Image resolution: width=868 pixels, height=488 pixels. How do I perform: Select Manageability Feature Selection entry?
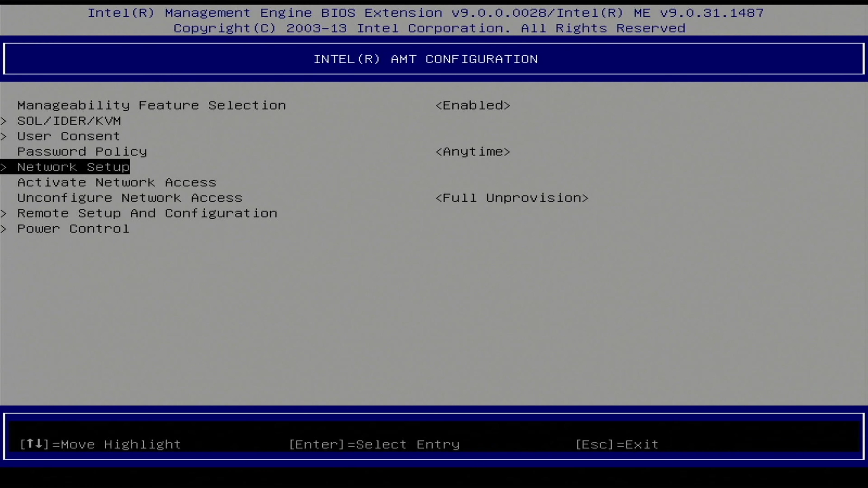[x=152, y=105]
